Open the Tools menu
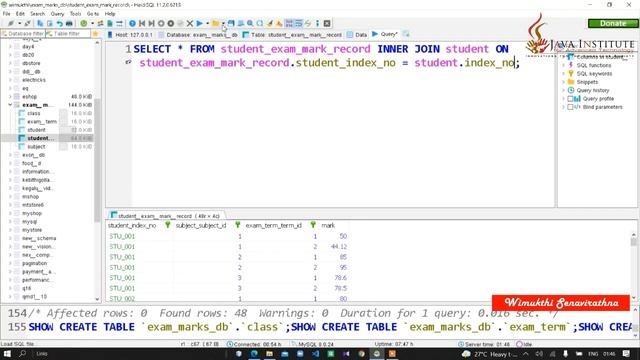This screenshot has width=640, height=360. 76,13
